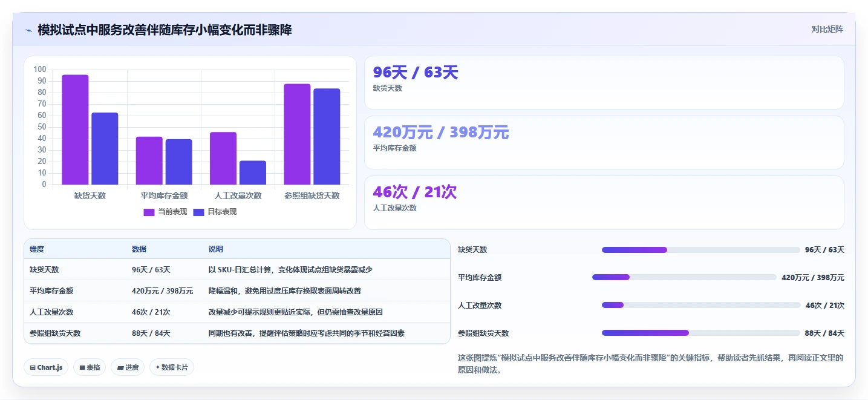Image resolution: width=868 pixels, height=400 pixels.
Task: Click the 420万元 / 398万元 data card
Action: pos(604,142)
